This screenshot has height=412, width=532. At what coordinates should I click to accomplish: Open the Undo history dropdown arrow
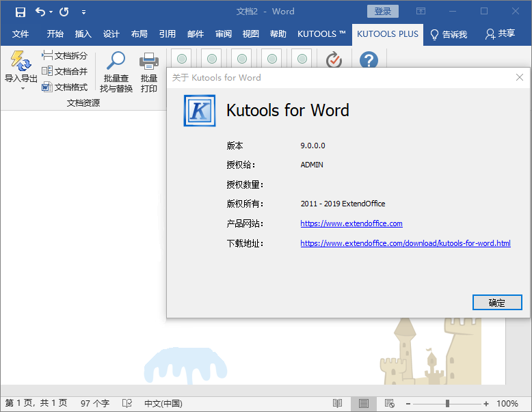(51, 12)
